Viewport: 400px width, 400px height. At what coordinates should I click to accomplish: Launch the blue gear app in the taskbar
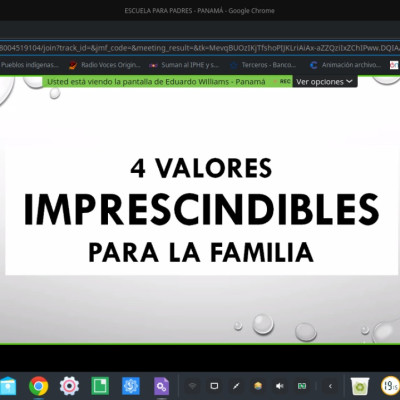pos(131,386)
